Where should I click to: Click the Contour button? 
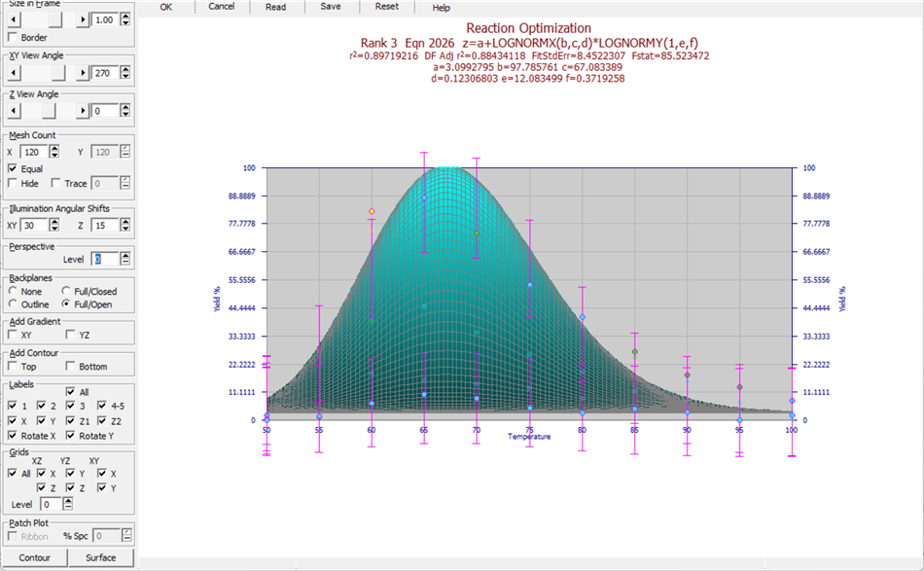[35, 557]
